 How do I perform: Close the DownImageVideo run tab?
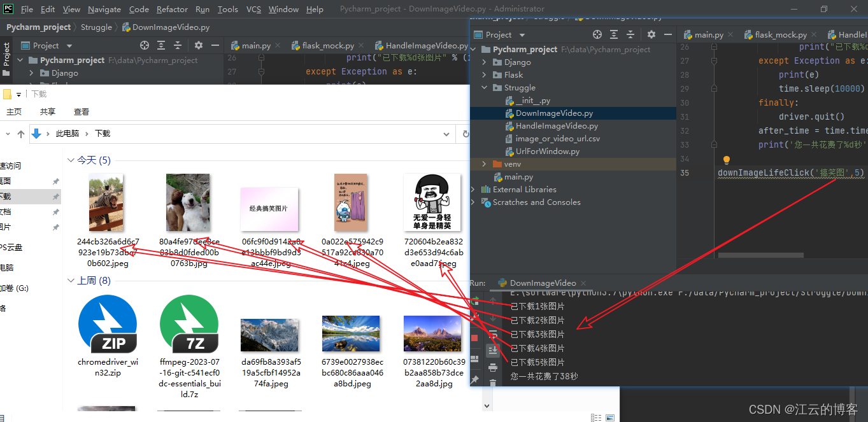[585, 283]
